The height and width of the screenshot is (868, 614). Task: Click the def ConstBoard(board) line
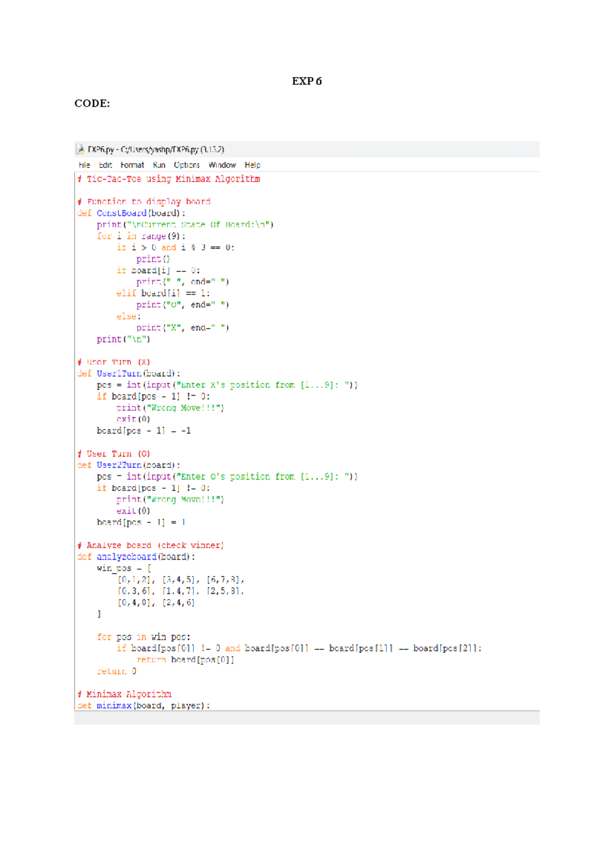(131, 213)
